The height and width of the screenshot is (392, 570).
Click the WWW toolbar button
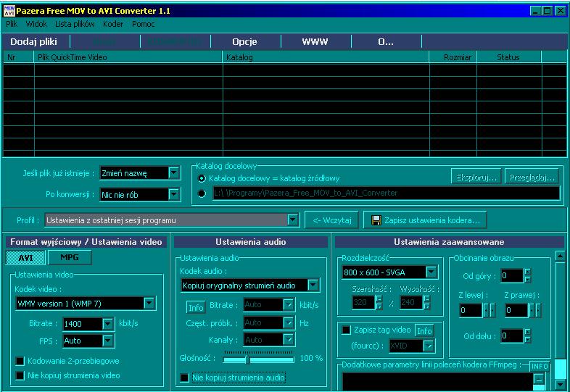[315, 42]
